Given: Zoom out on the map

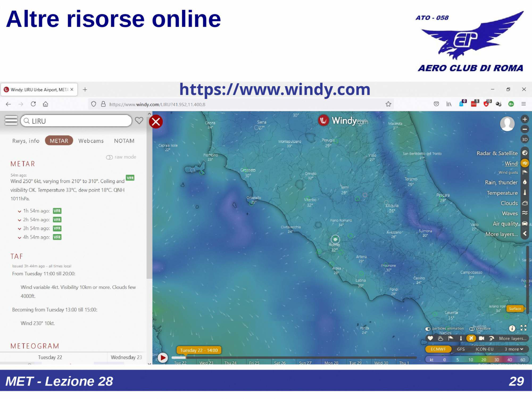Looking at the screenshot, I should click(525, 129).
